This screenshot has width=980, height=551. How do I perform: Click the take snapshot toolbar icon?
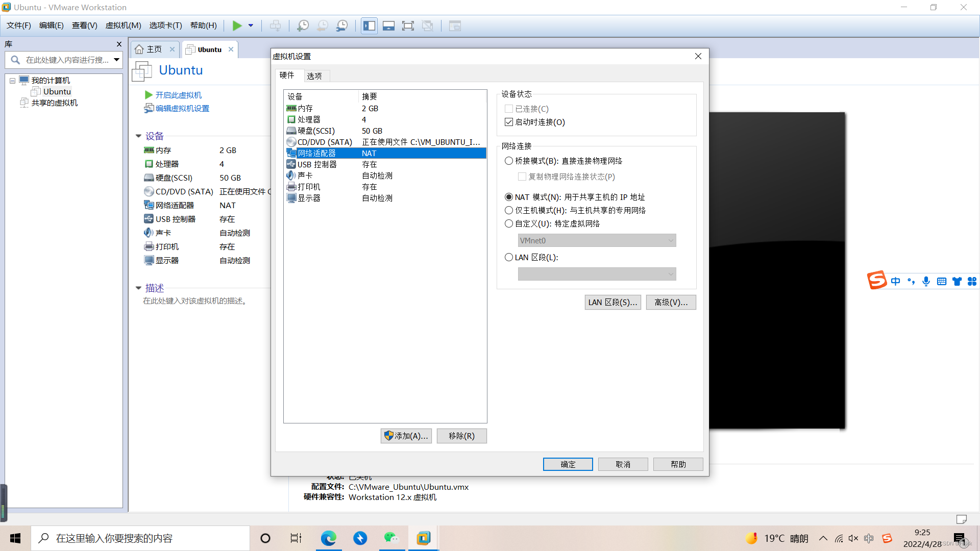coord(303,26)
